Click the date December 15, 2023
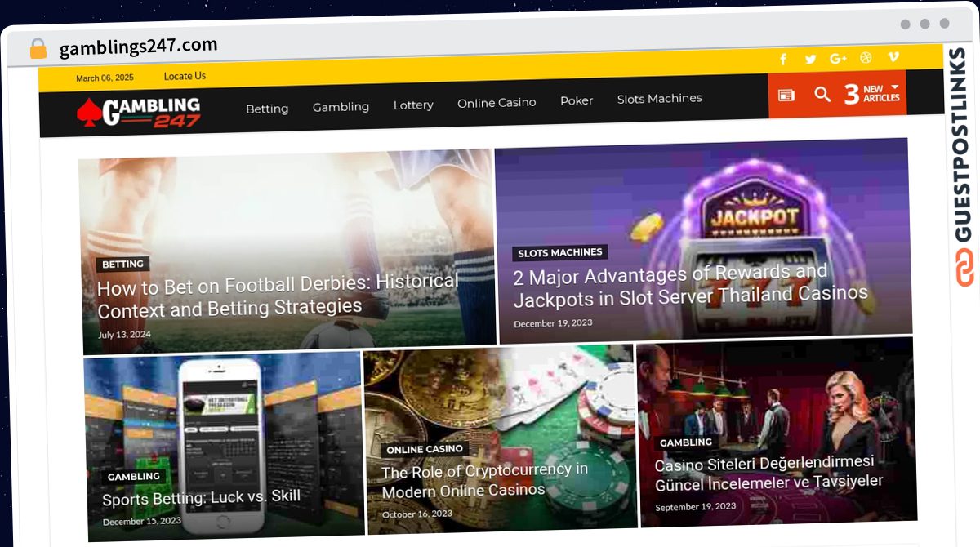The image size is (980, 547). pyautogui.click(x=142, y=521)
